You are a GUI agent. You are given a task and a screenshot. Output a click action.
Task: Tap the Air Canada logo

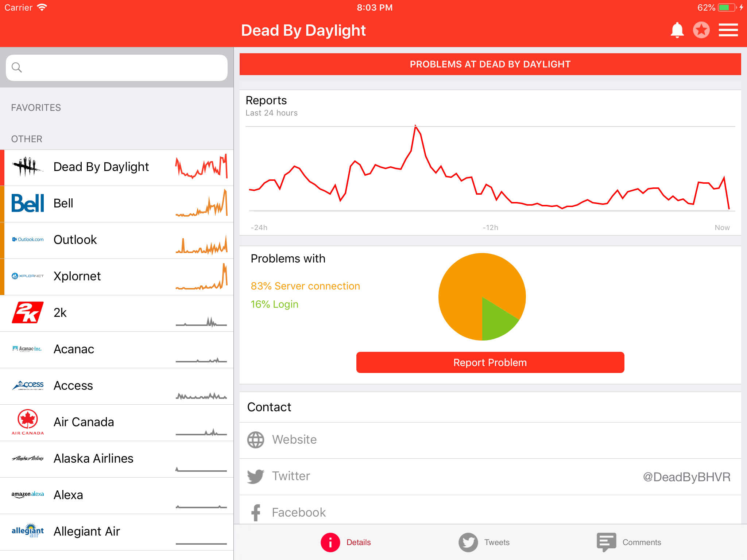[28, 422]
